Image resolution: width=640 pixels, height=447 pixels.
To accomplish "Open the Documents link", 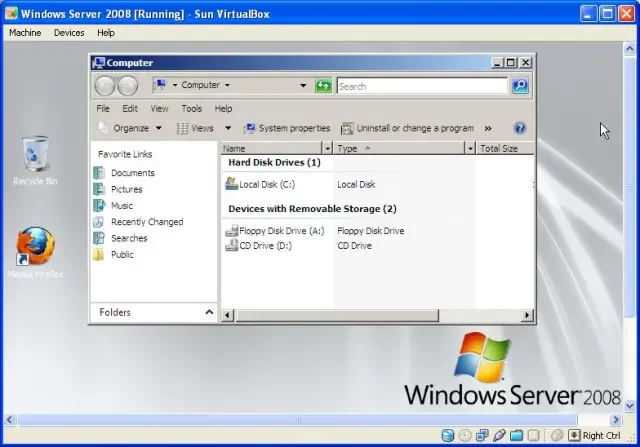I will 133,173.
